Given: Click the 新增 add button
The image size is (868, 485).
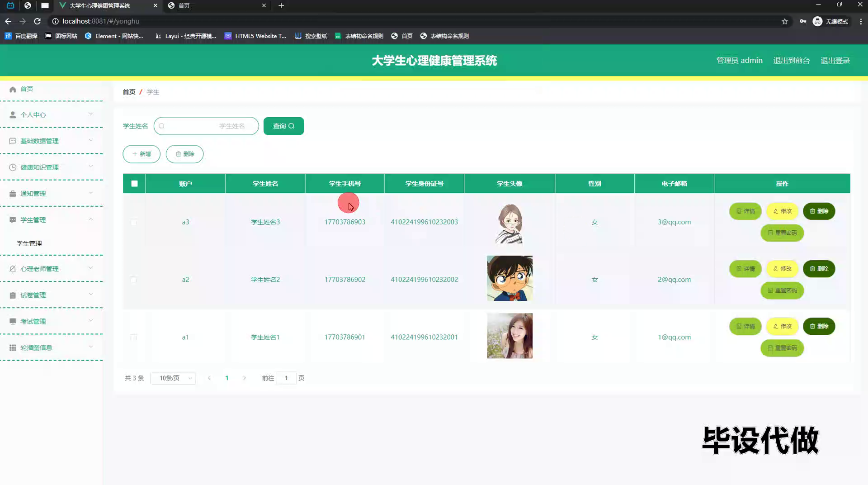Looking at the screenshot, I should [x=142, y=154].
